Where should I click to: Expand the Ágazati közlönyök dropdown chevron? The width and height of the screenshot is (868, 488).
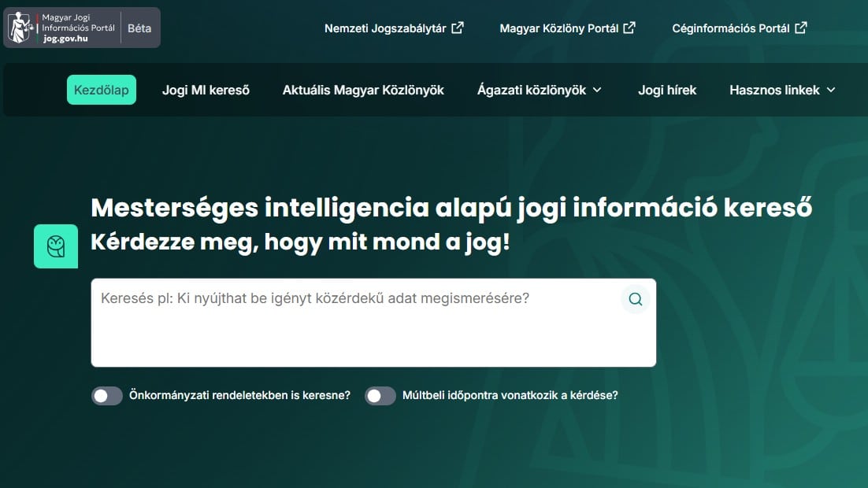tap(597, 91)
